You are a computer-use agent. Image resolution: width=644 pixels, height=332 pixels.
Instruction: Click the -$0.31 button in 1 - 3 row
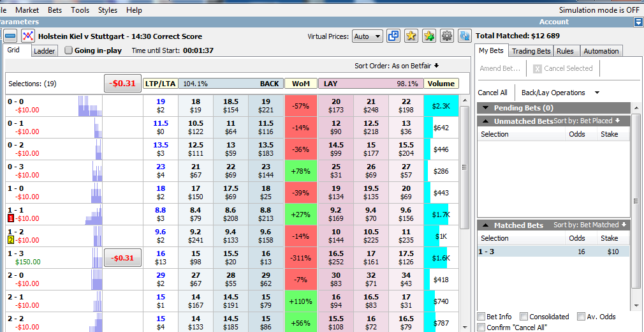click(122, 257)
